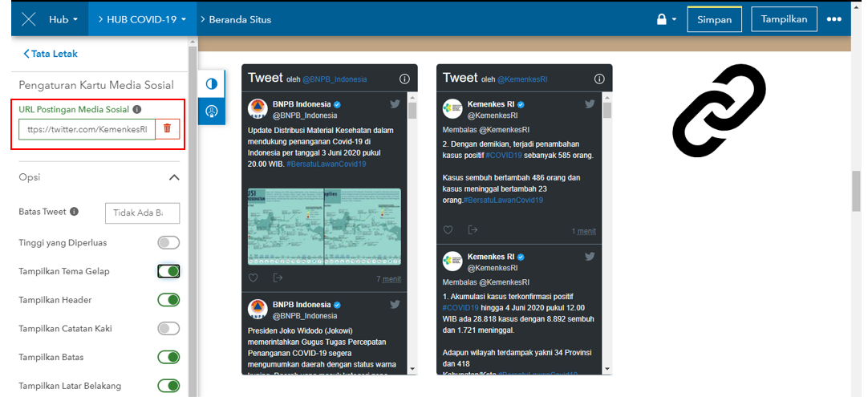
Task: Click the BNPB avatar on the Jokowi tweet
Action: pyautogui.click(x=257, y=309)
